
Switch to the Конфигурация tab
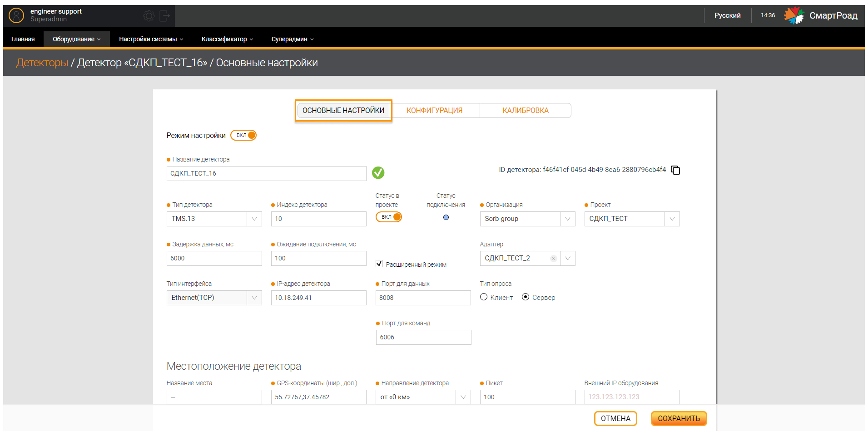(x=435, y=110)
